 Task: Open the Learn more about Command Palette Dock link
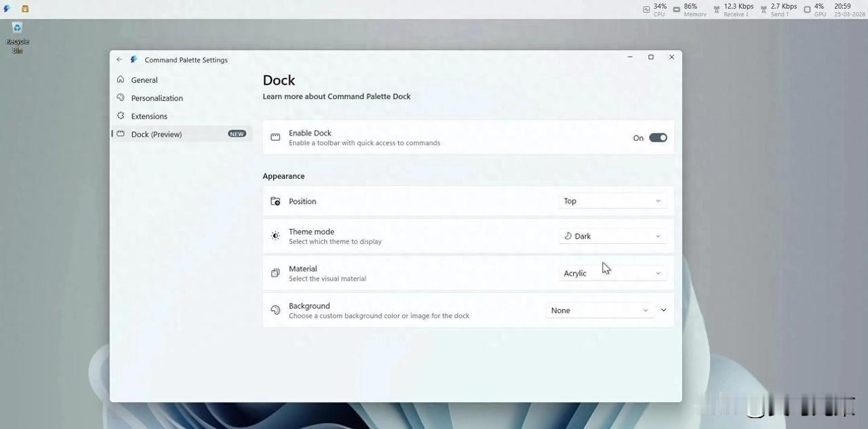336,96
